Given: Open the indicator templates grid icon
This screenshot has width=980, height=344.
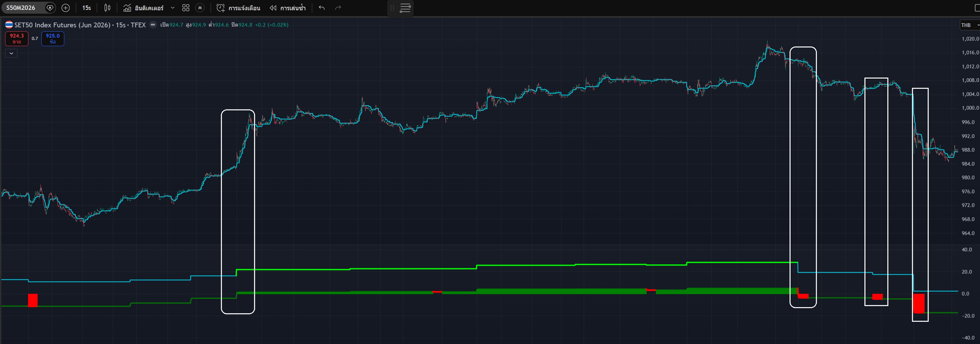Looking at the screenshot, I should [x=186, y=8].
